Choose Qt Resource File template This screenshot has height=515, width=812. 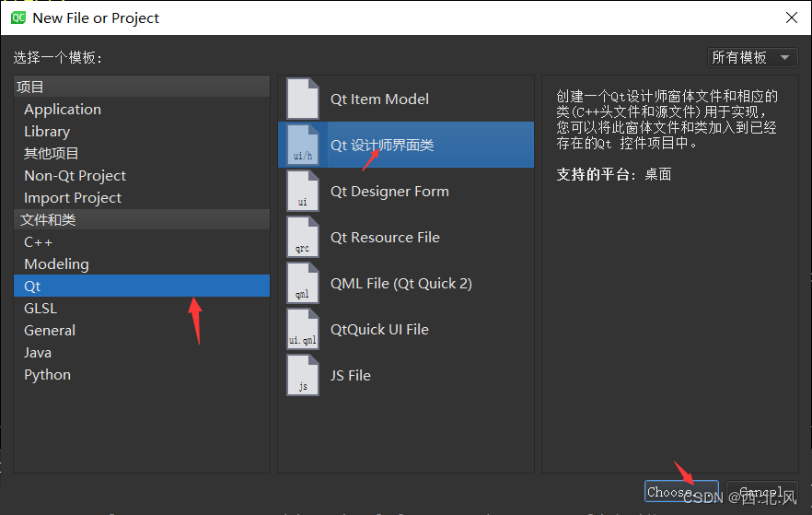[x=406, y=237]
